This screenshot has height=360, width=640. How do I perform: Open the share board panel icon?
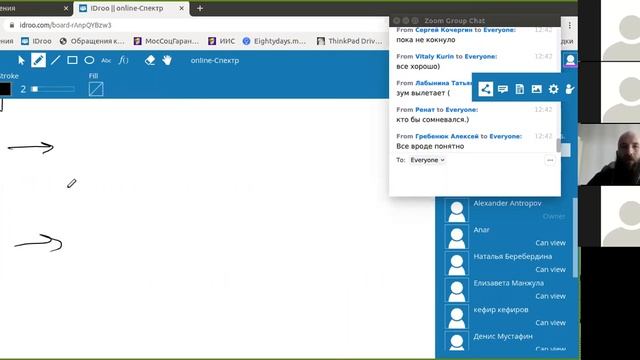pyautogui.click(x=485, y=89)
